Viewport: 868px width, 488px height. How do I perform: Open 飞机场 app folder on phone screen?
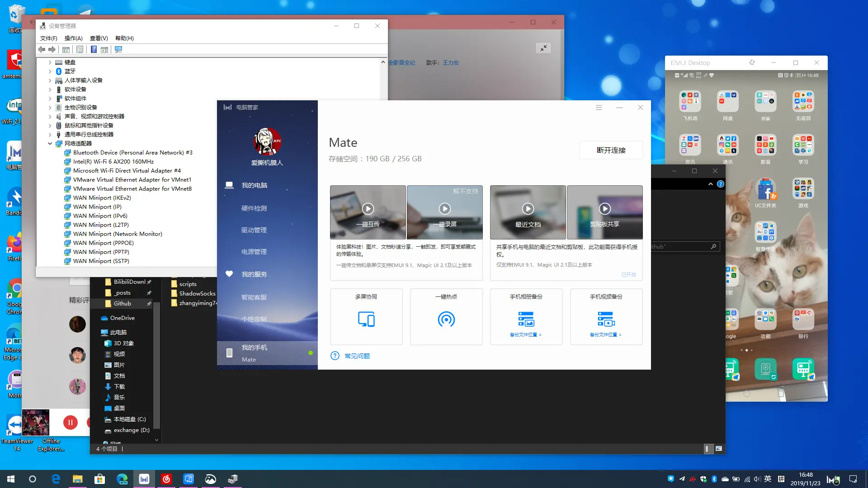(690, 101)
